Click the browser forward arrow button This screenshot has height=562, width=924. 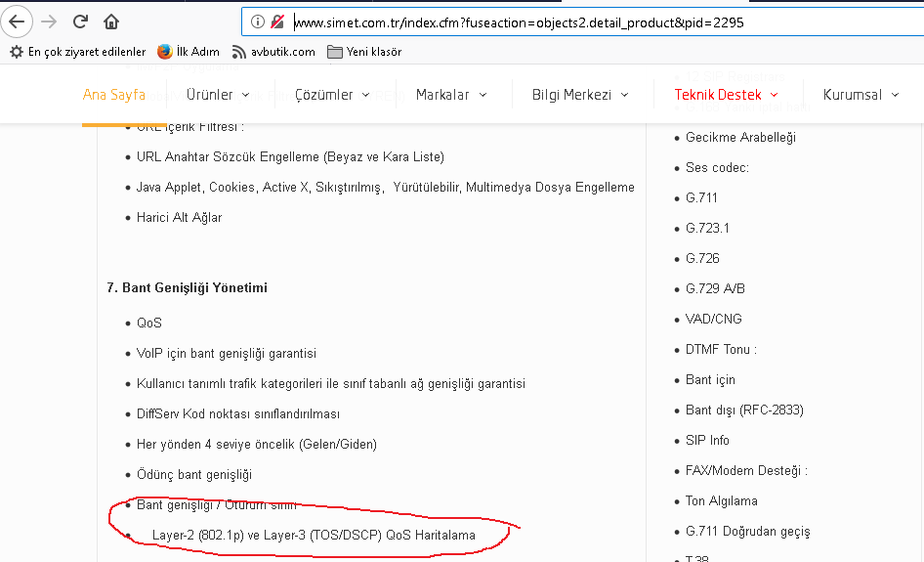click(x=49, y=22)
